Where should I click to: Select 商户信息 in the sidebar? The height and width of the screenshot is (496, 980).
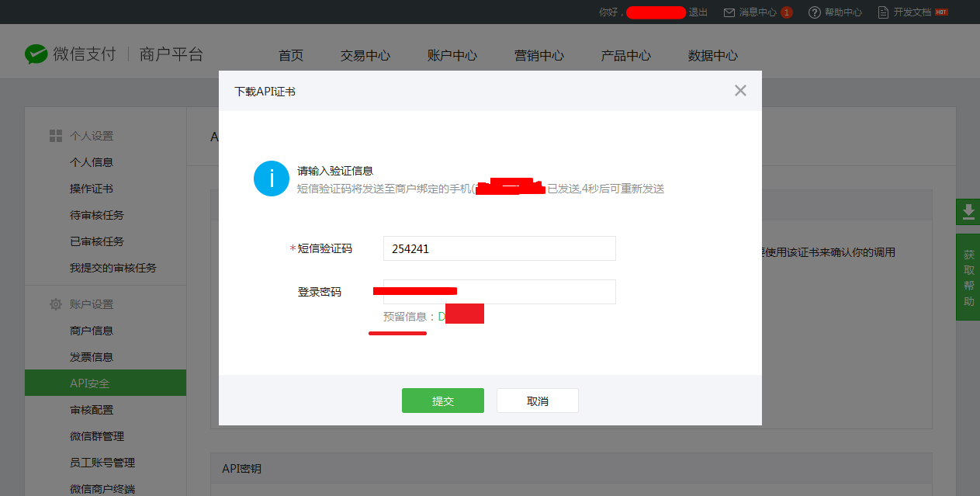92,331
